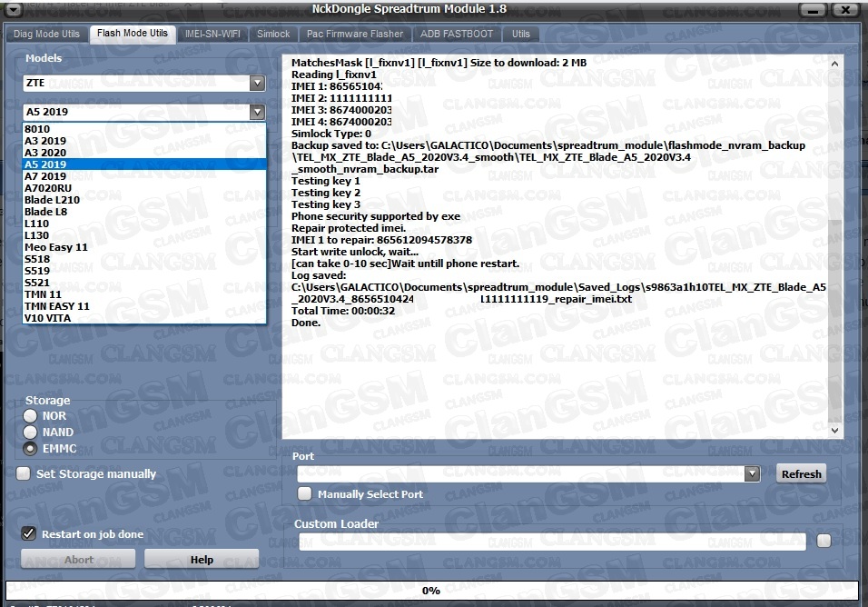The width and height of the screenshot is (868, 607).
Task: Choose TMN 11 model entry
Action: click(144, 294)
